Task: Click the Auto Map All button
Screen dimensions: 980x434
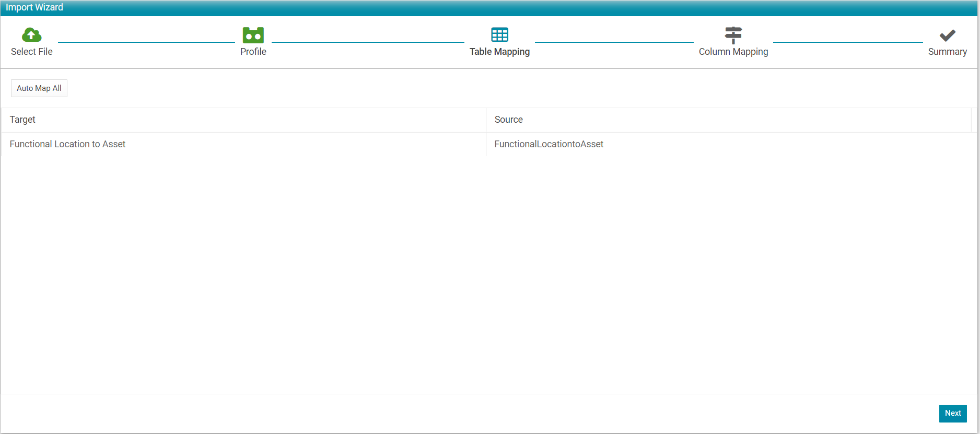Action: point(39,88)
